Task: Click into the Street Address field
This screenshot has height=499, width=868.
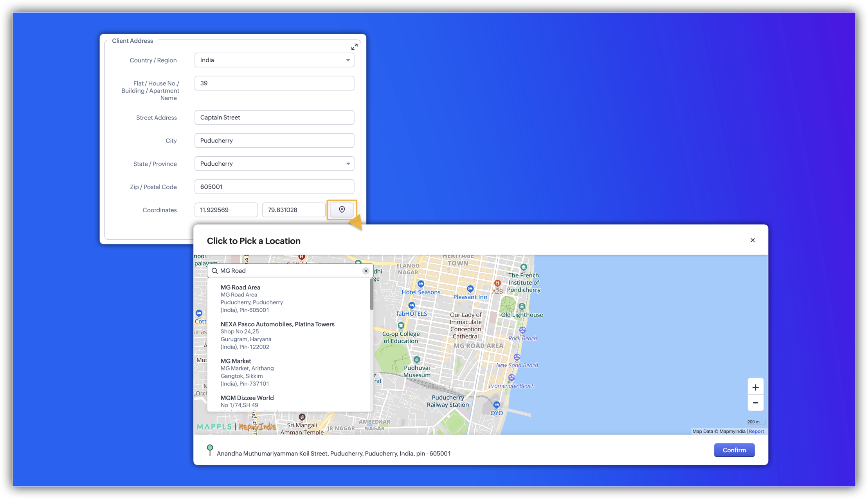Action: [274, 118]
